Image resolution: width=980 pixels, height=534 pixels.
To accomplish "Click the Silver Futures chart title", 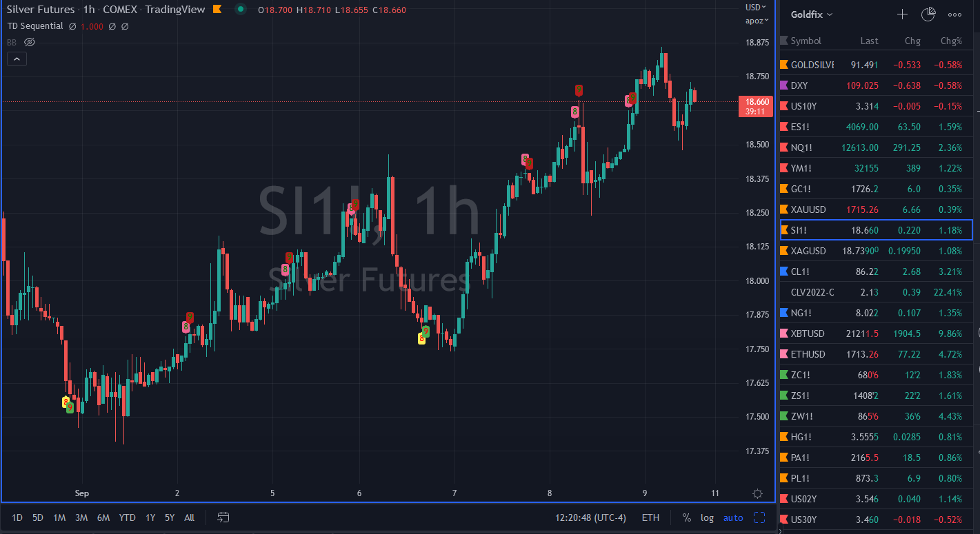I will click(x=41, y=10).
